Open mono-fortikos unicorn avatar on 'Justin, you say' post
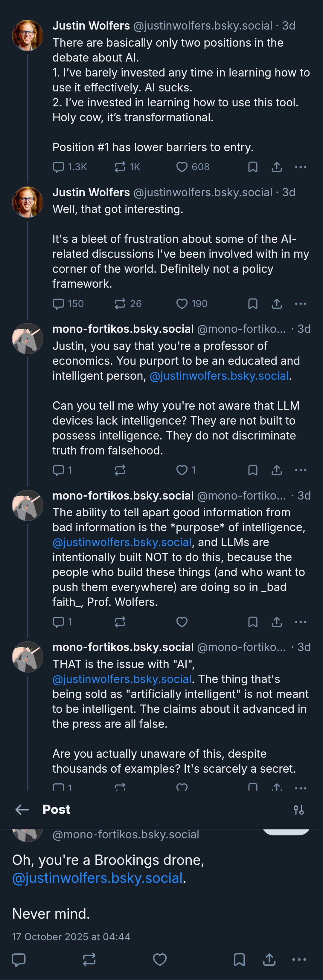The width and height of the screenshot is (323, 980). [x=28, y=338]
